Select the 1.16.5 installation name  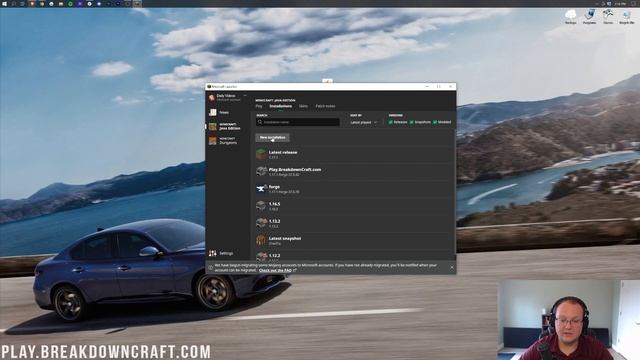pos(274,204)
